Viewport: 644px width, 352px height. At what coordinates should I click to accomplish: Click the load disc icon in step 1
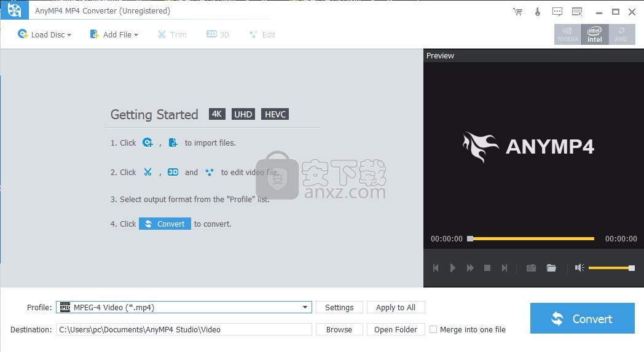click(147, 143)
